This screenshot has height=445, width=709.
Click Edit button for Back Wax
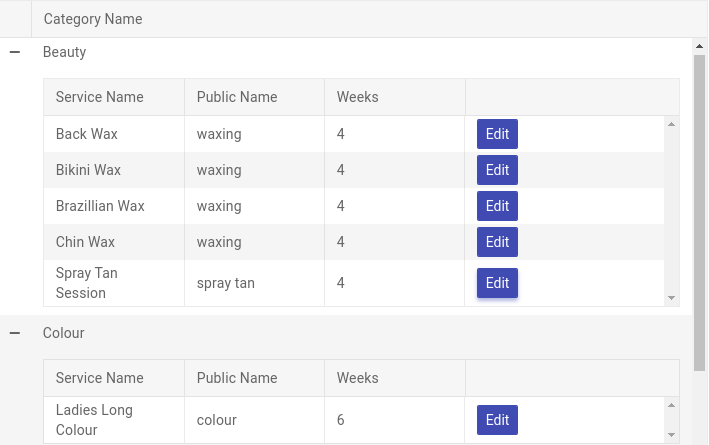coord(497,134)
